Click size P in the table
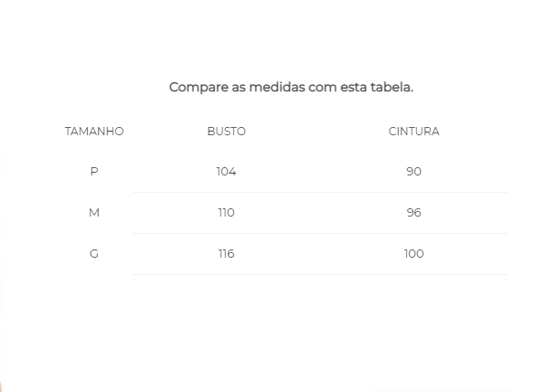This screenshot has width=536, height=392. [x=94, y=172]
